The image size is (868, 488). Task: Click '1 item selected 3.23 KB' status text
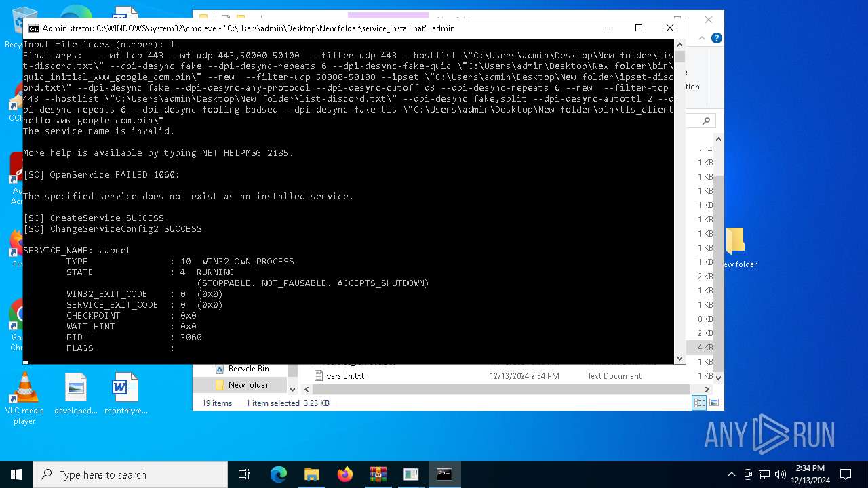click(x=288, y=403)
